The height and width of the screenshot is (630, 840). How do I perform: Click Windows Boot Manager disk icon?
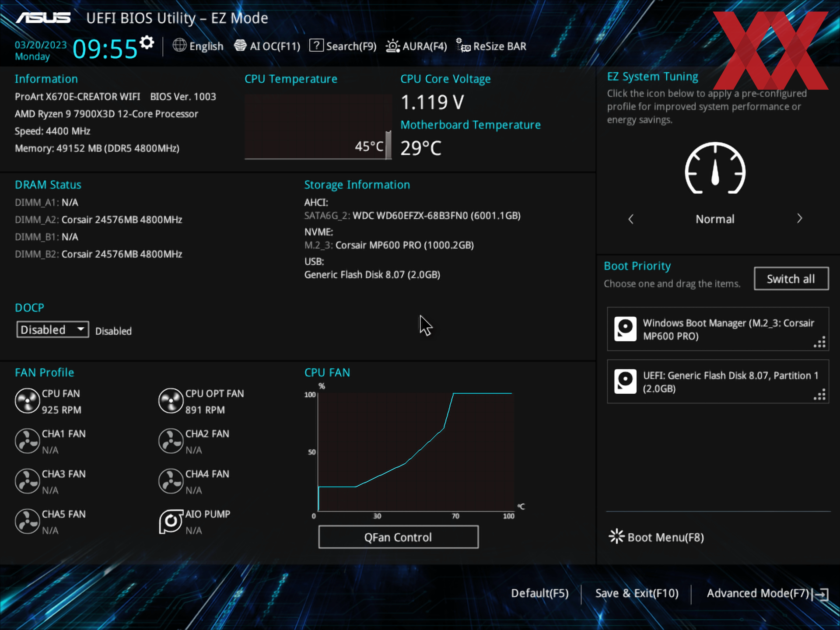pos(625,329)
